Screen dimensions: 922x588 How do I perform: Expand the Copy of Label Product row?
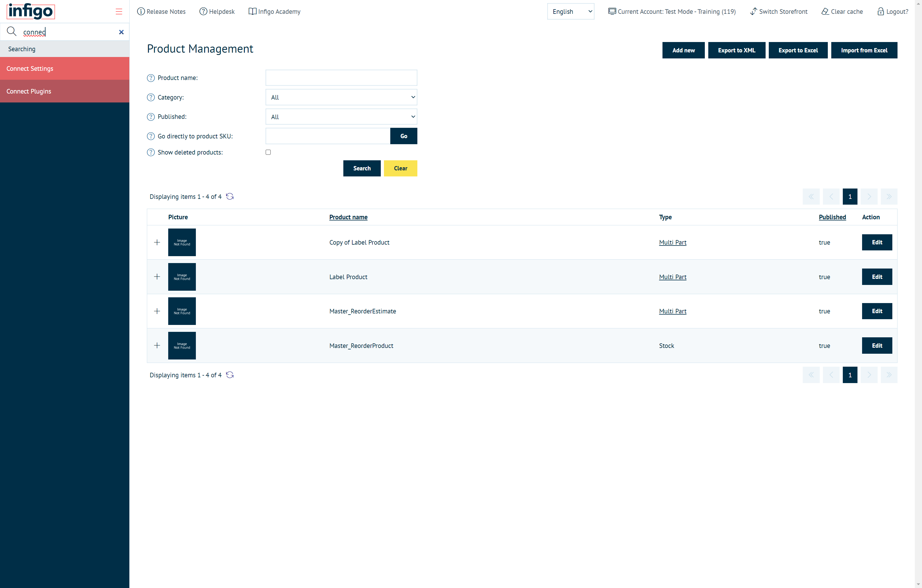click(x=157, y=242)
